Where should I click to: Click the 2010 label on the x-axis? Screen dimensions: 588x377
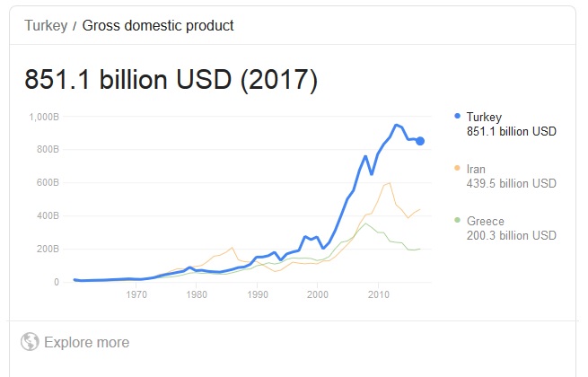pos(378,294)
